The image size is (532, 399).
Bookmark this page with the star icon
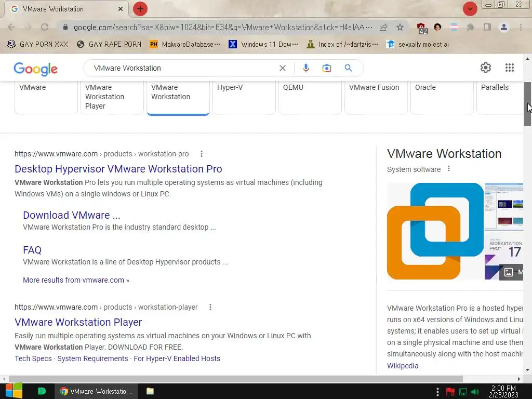[400, 27]
